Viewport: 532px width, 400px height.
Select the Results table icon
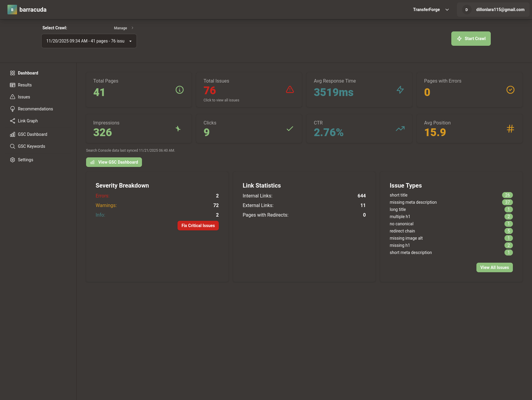coord(13,85)
